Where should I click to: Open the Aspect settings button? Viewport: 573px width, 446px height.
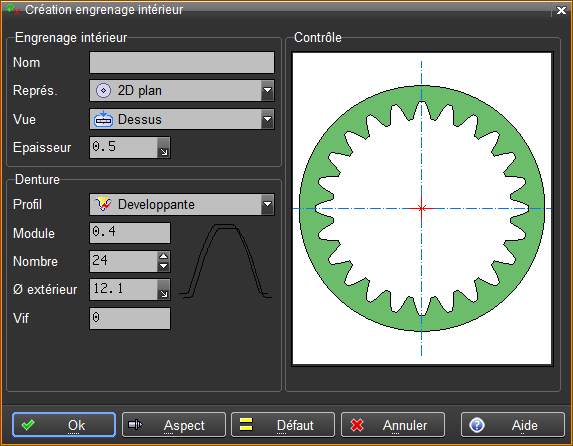(174, 425)
